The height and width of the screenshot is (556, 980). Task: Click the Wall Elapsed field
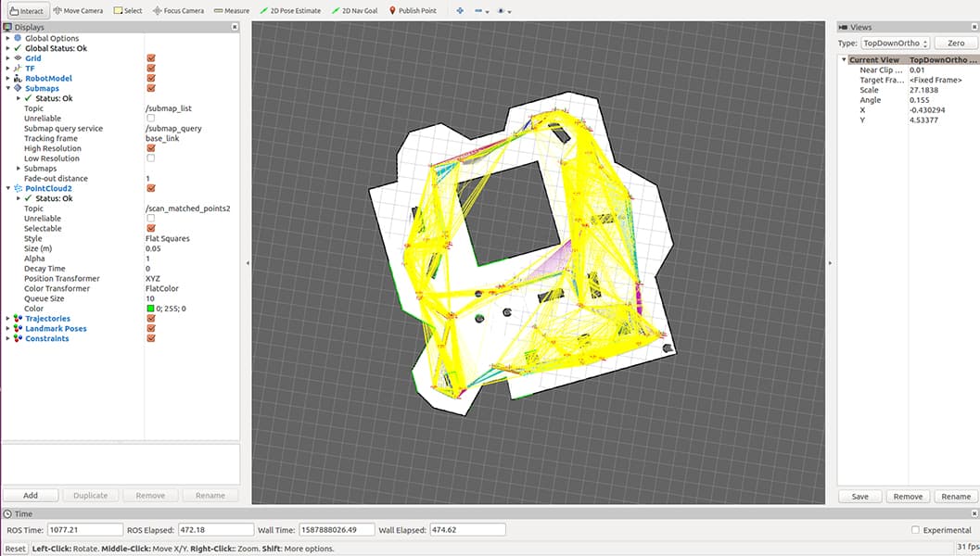pyautogui.click(x=467, y=530)
